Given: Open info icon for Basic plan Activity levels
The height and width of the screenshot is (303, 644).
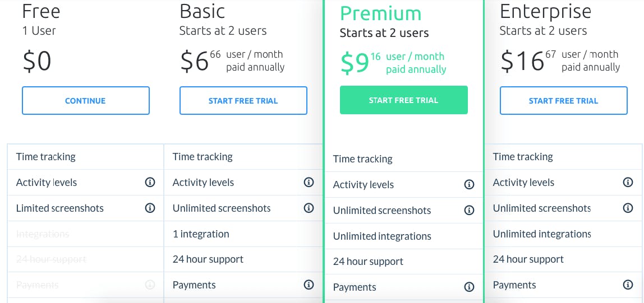Looking at the screenshot, I should pos(309,182).
